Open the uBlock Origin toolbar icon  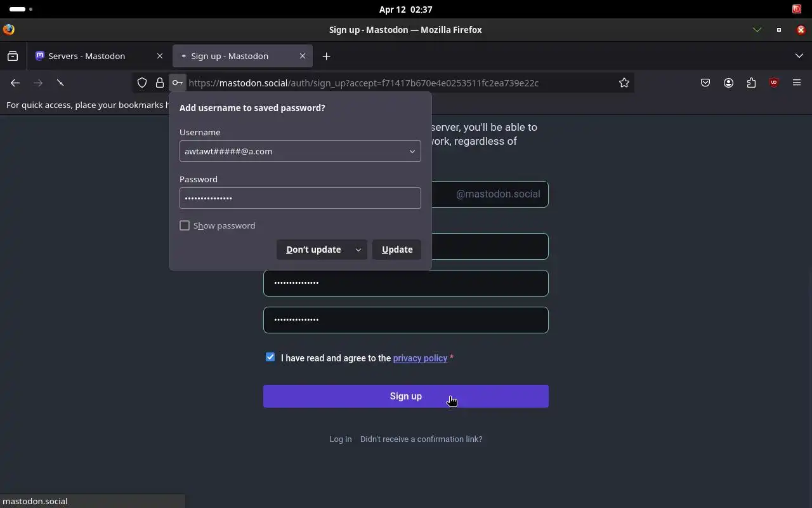pyautogui.click(x=774, y=83)
